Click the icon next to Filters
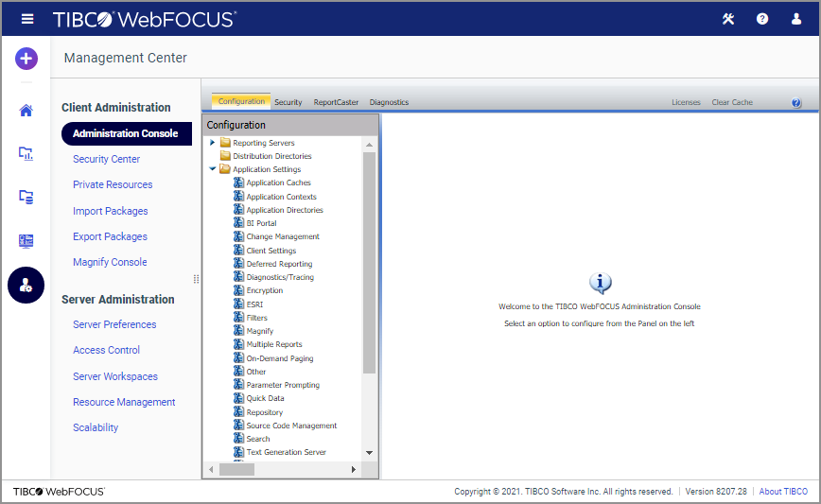The height and width of the screenshot is (504, 821). tap(238, 317)
